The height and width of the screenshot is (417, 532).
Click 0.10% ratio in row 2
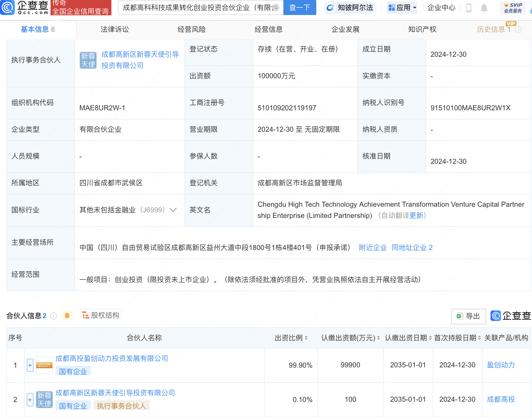coord(302,400)
